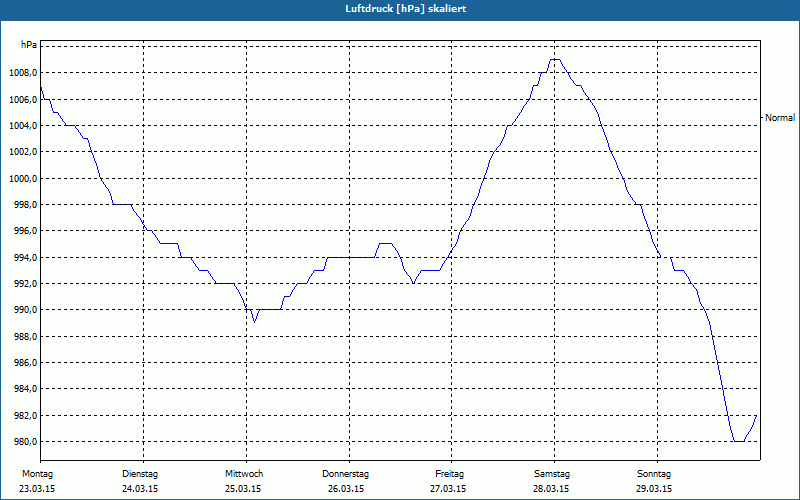This screenshot has height=500, width=800.
Task: Click the 988,0 axis value
Action: [x=26, y=337]
